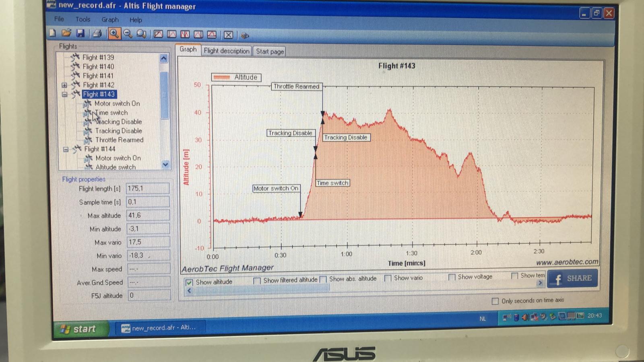Click the Time switch marker label on graph
The image size is (644, 362).
point(332,183)
